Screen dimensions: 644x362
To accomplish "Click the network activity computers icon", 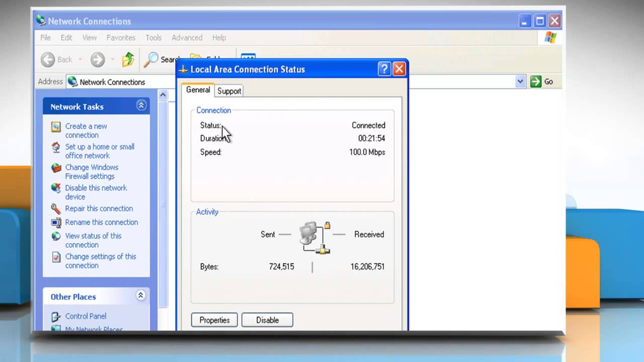I will pos(315,237).
